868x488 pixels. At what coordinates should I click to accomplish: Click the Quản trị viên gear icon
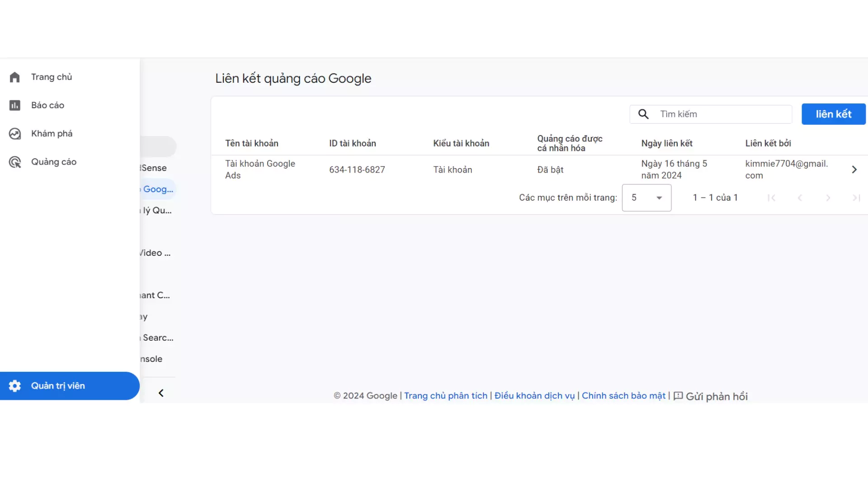click(x=15, y=386)
